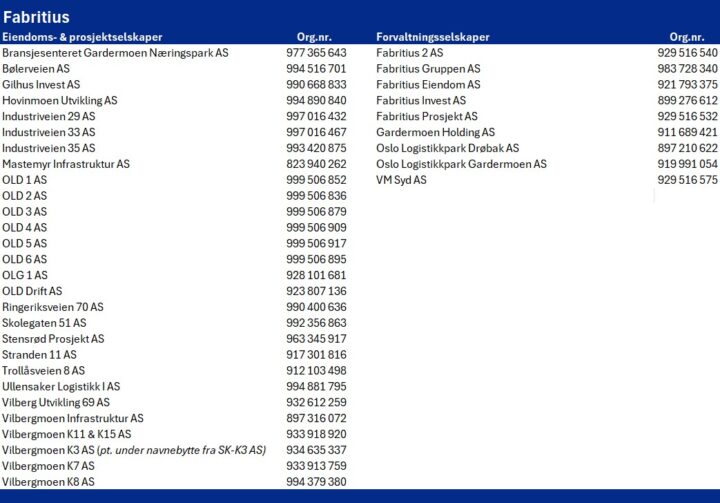Select the Eiendoms- & prosjektselskaper column header
This screenshot has width=720, height=503.
coord(82,37)
